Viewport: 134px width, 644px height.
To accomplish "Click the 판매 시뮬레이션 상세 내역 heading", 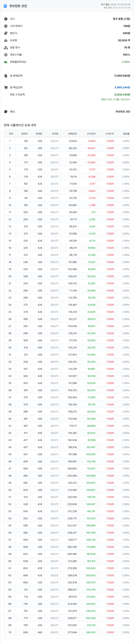I will (x=20, y=125).
